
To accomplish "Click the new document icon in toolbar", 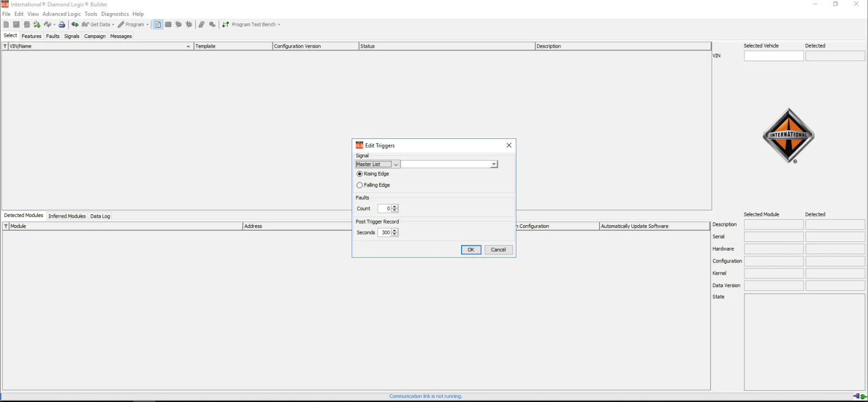I will click(x=6, y=24).
